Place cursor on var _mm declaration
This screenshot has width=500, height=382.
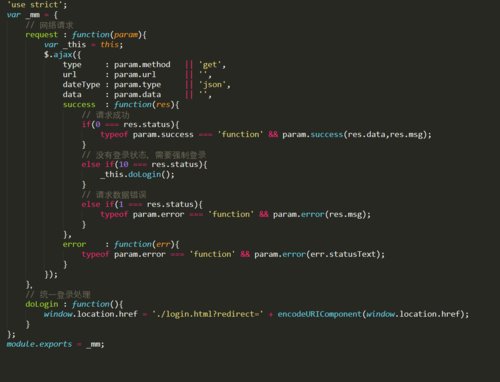pyautogui.click(x=32, y=15)
